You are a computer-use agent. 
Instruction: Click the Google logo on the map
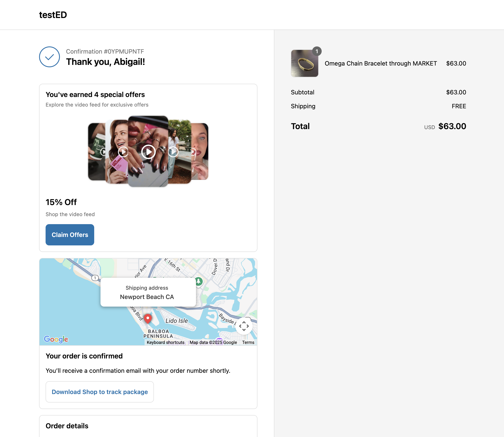pos(56,339)
